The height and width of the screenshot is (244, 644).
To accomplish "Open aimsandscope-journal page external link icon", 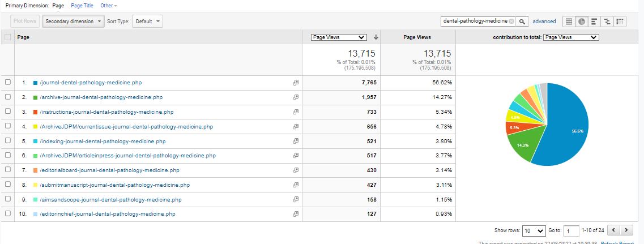I will pos(296,199).
